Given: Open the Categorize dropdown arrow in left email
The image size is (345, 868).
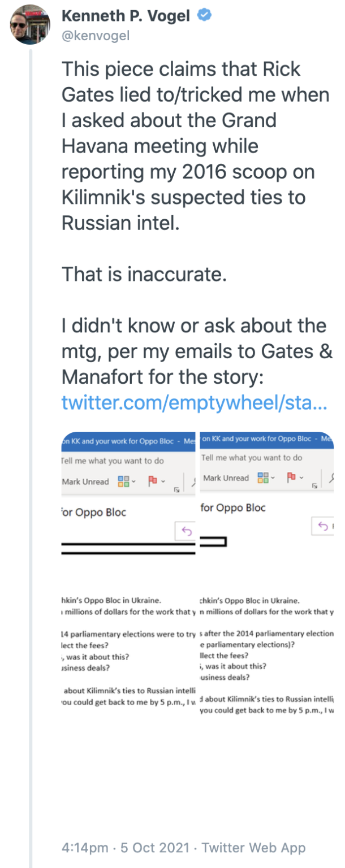Looking at the screenshot, I should click(x=133, y=481).
